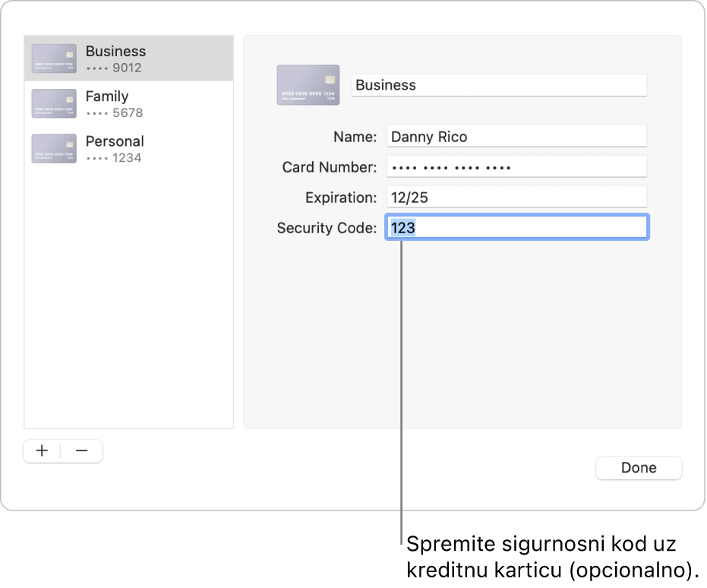Edit the card description field showing Business
The height and width of the screenshot is (588, 707).
(498, 85)
